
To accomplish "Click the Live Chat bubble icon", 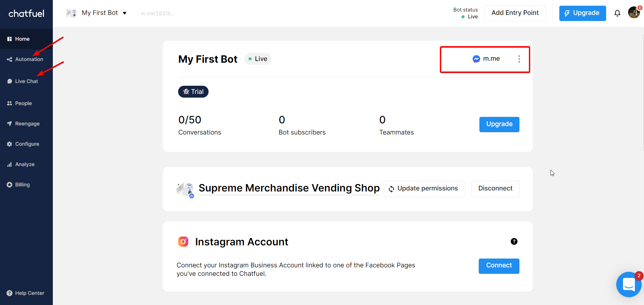I will [9, 81].
